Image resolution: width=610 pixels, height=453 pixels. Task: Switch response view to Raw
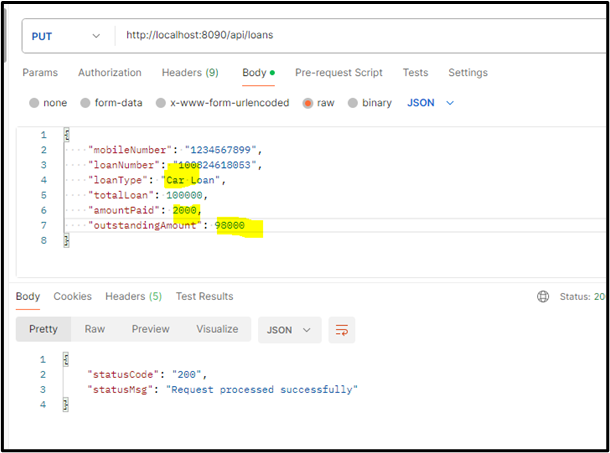[95, 329]
